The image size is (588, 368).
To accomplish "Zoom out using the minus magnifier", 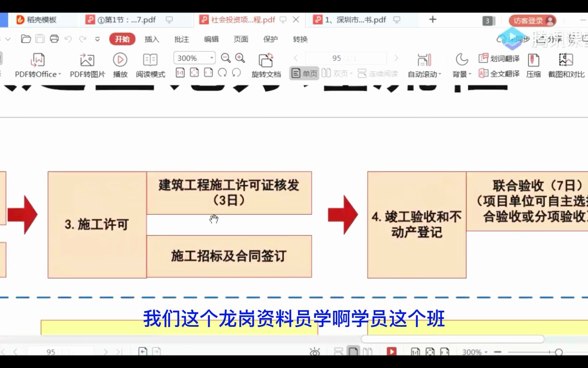I will point(226,58).
